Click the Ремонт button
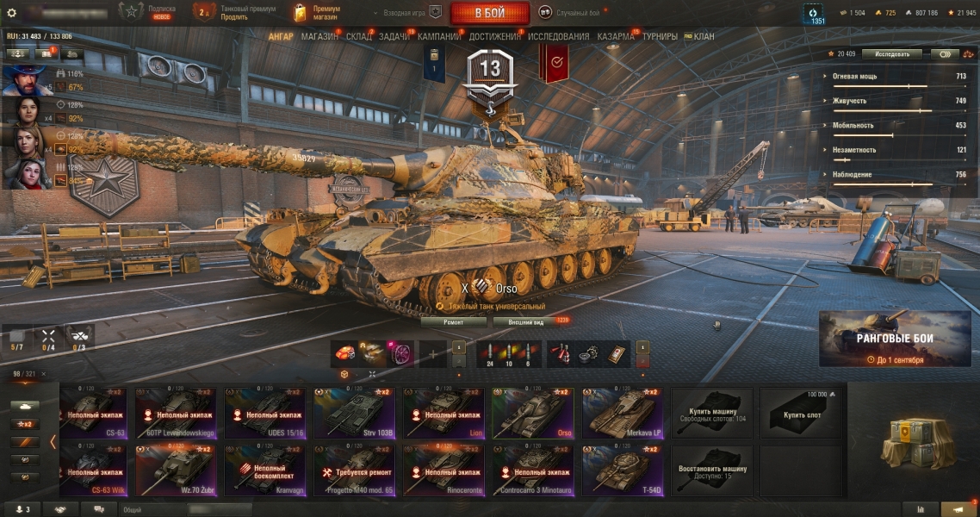This screenshot has height=517, width=980. (453, 322)
